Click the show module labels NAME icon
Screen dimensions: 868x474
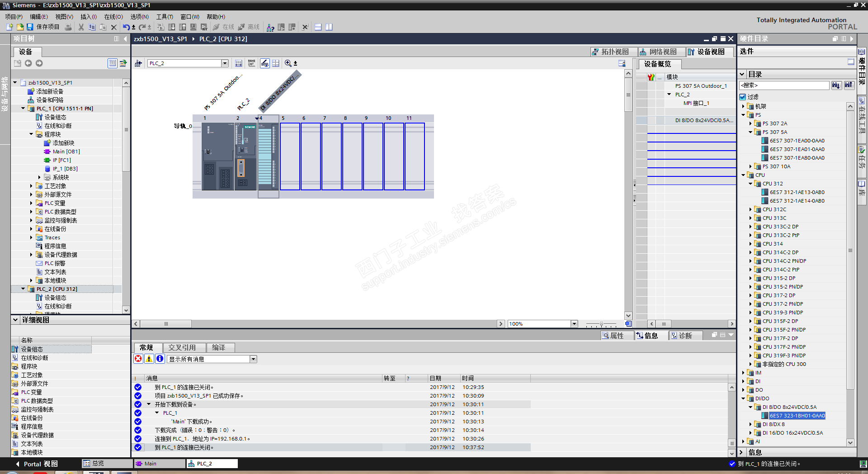click(251, 63)
